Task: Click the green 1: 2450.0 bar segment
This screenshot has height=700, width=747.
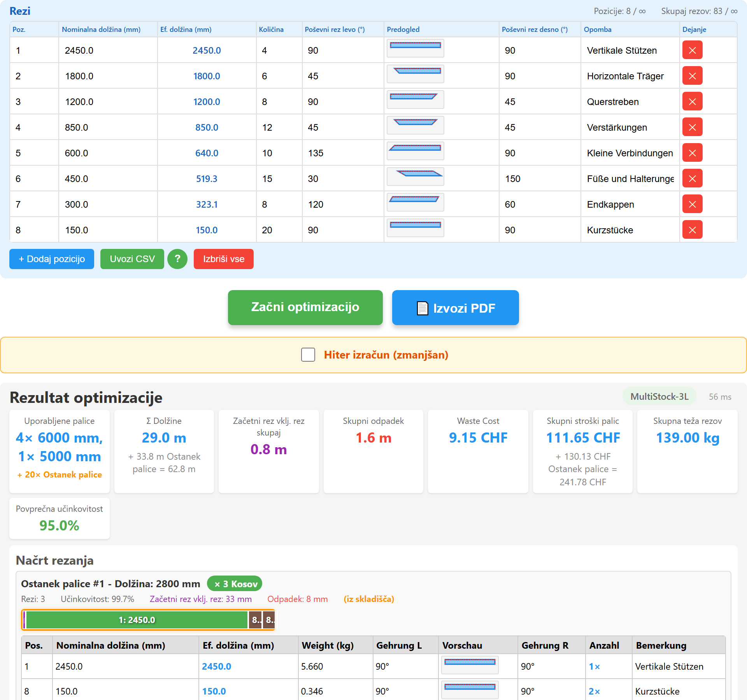Action: (137, 620)
